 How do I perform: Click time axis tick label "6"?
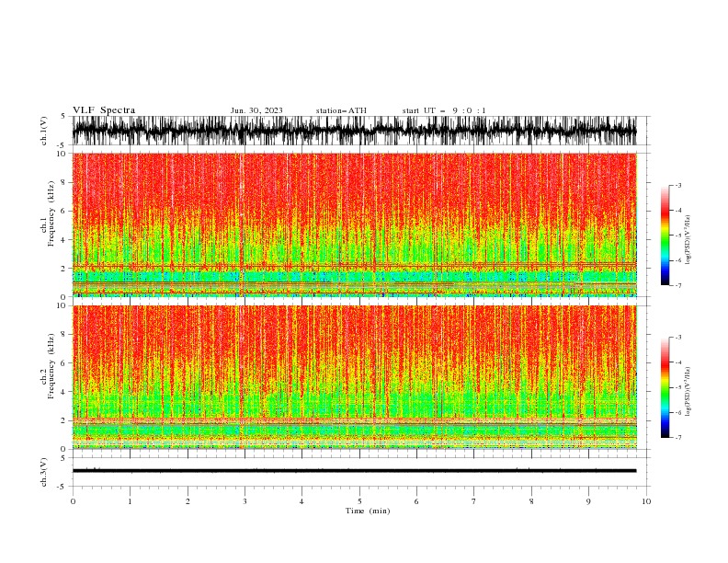coord(416,501)
